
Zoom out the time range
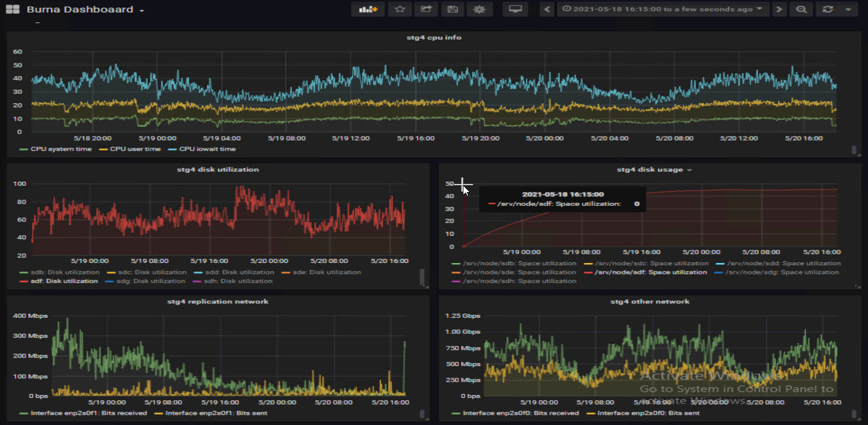click(801, 9)
